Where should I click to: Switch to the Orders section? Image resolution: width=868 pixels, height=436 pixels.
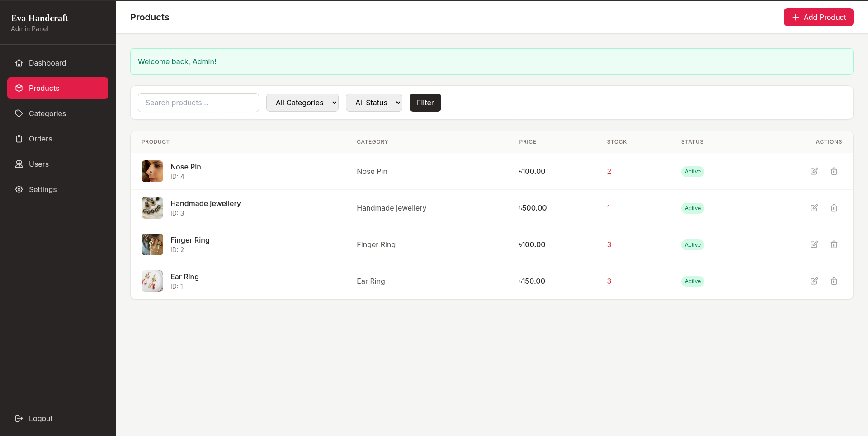click(x=41, y=139)
